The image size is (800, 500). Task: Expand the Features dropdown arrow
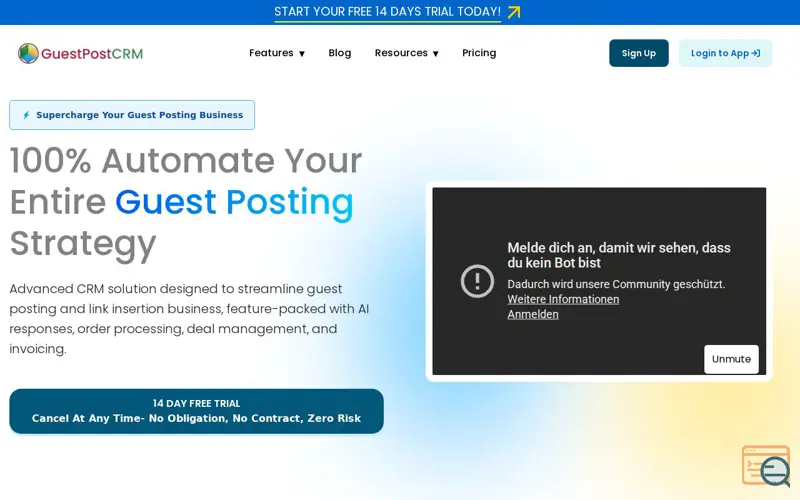302,54
